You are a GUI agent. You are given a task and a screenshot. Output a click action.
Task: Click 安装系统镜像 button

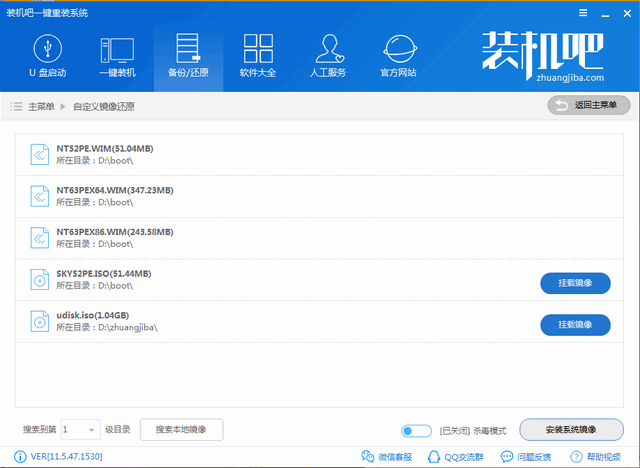point(570,430)
